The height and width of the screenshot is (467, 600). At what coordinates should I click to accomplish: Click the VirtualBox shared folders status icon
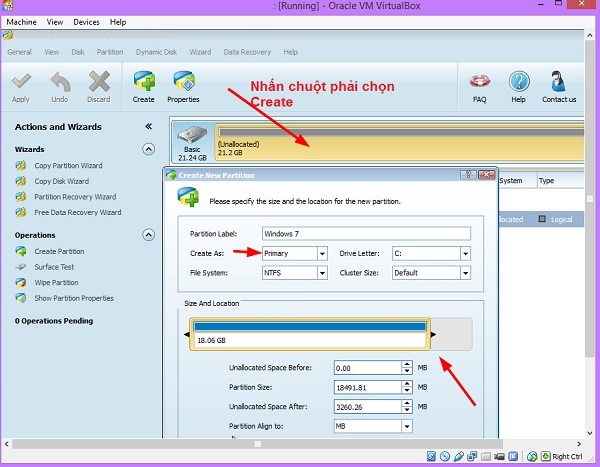point(486,456)
